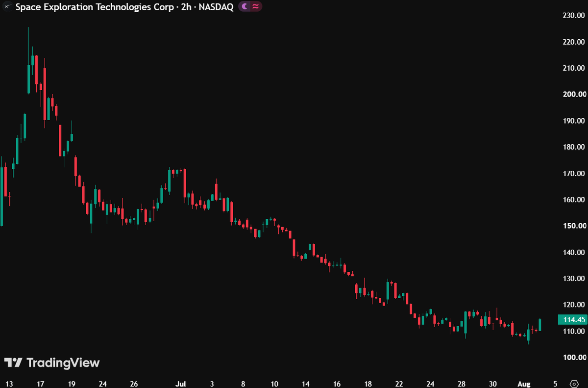Click date 28 on time axis

[462, 384]
